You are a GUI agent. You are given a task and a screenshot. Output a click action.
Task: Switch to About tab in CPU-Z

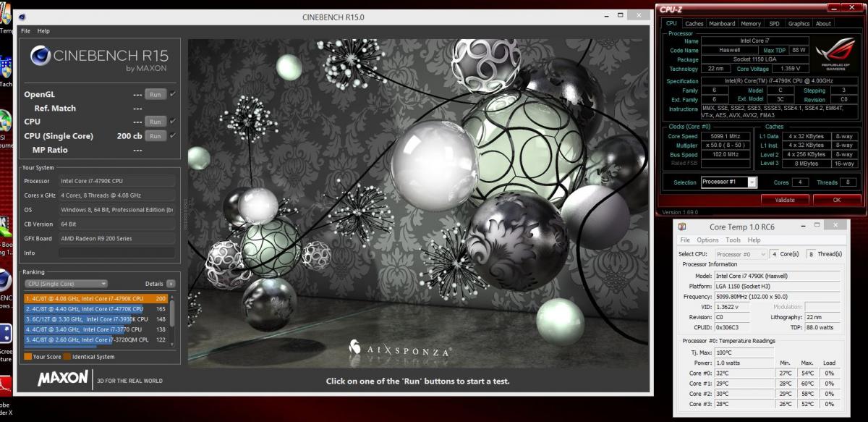tap(823, 24)
